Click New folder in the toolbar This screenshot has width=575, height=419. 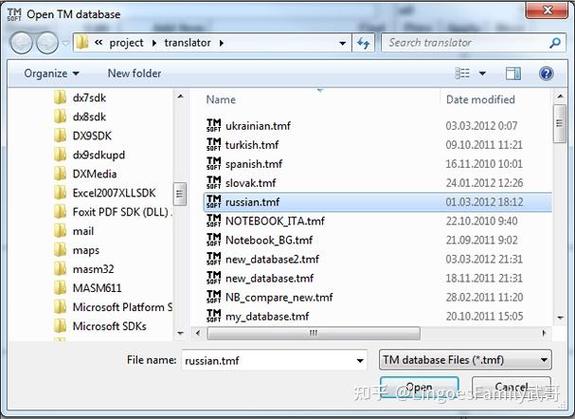tap(134, 73)
